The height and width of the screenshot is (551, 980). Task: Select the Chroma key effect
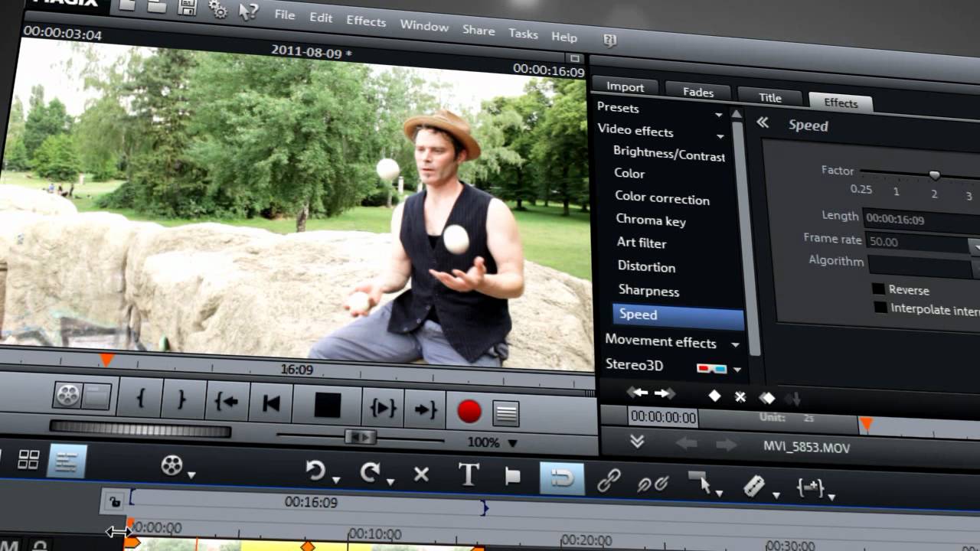click(x=651, y=220)
